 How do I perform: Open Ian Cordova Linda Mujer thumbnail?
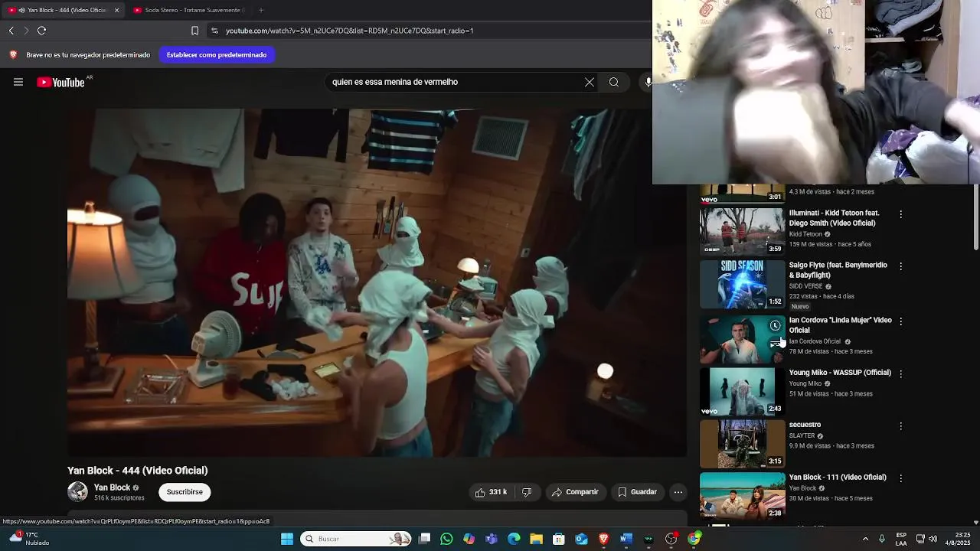point(742,338)
